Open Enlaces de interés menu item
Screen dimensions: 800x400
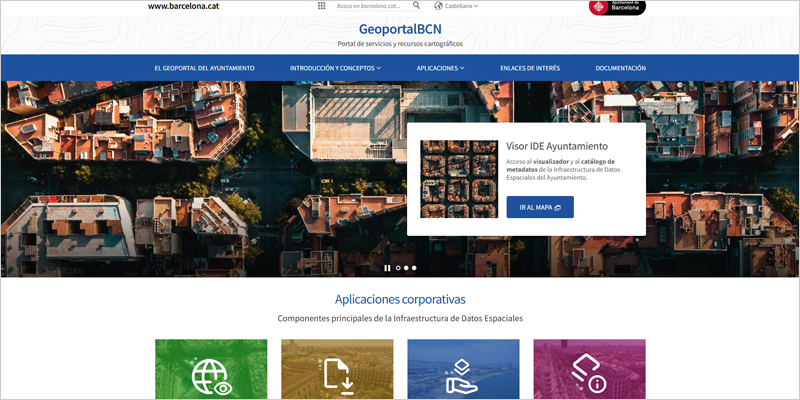click(x=530, y=68)
